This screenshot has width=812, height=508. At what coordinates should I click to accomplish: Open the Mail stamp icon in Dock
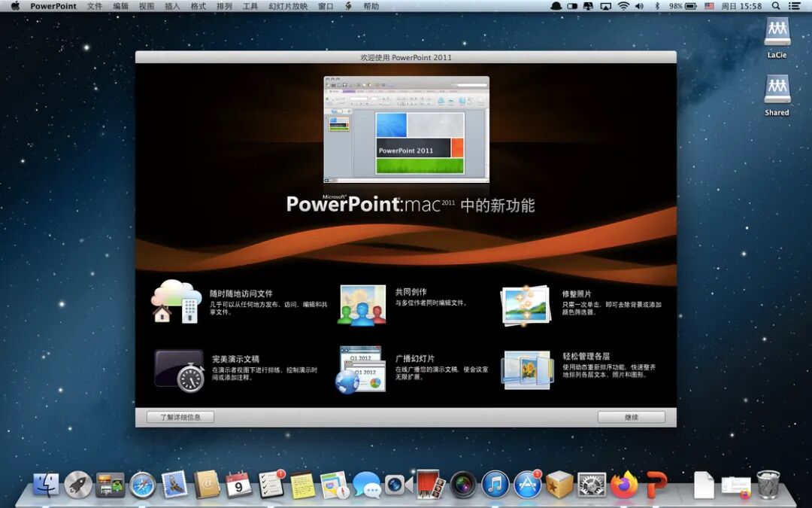point(174,485)
